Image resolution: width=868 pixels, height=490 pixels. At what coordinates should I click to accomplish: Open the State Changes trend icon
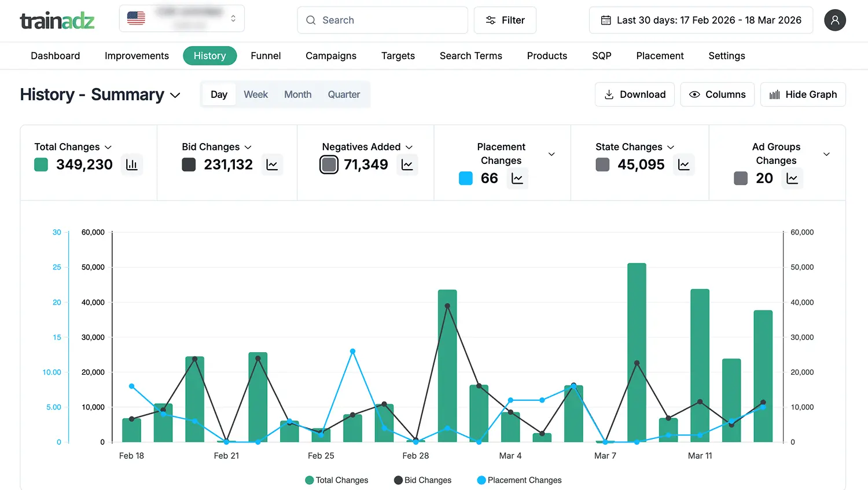[683, 164]
